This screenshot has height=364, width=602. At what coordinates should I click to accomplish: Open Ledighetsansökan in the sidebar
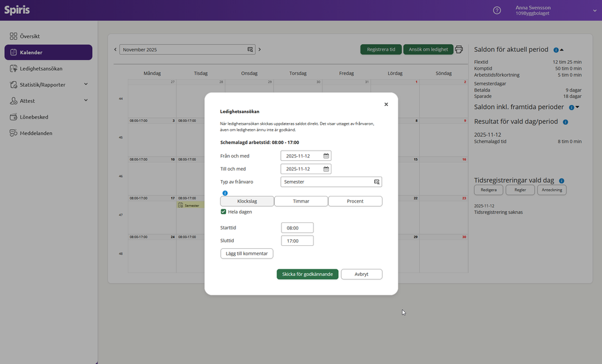[41, 69]
